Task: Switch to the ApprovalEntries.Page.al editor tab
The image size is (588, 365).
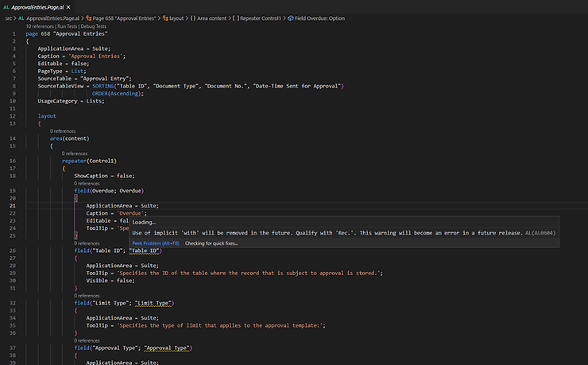Action: pos(37,6)
